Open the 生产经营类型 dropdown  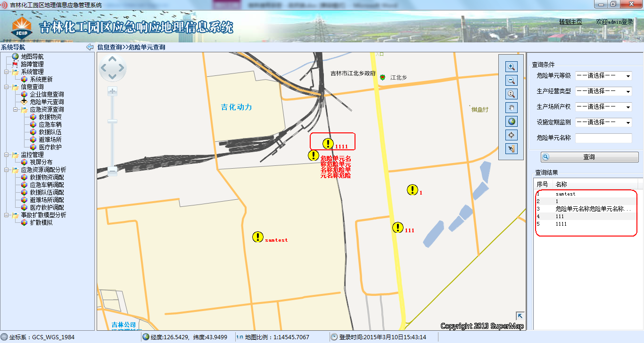click(603, 91)
